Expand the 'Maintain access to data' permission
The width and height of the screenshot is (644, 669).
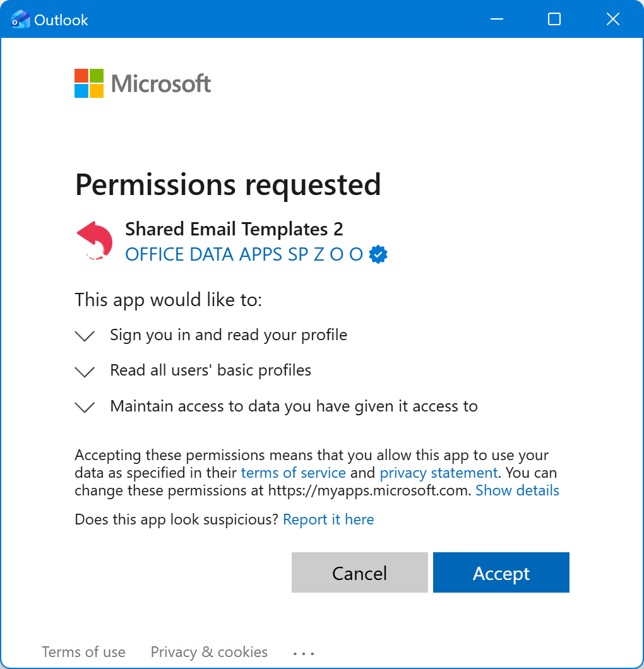coord(84,407)
